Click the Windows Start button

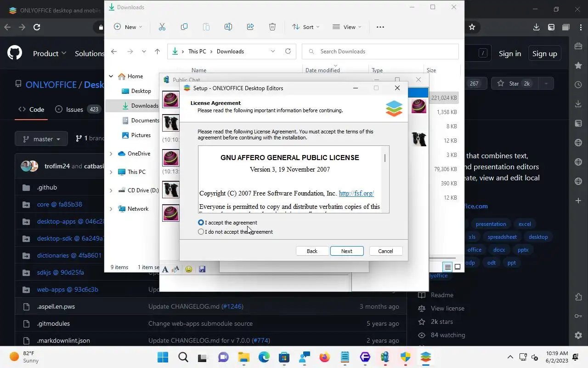[163, 357]
